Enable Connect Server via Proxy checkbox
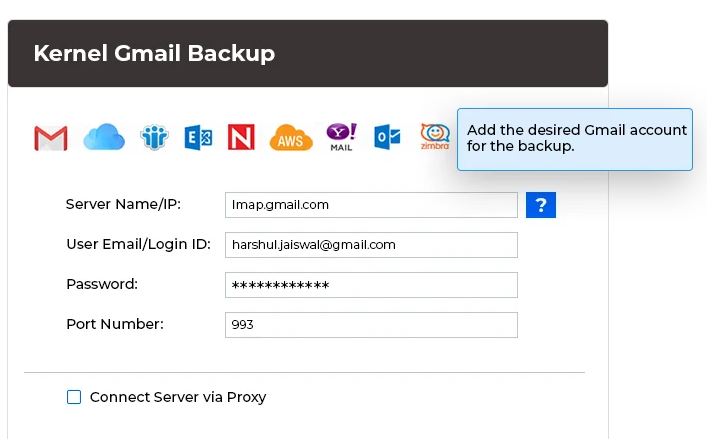This screenshot has width=711, height=439. click(74, 397)
